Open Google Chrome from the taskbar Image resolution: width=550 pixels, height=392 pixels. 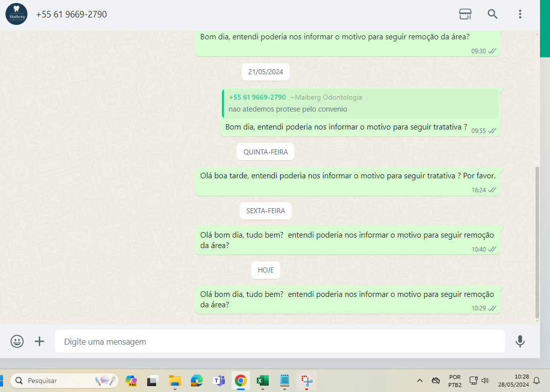(241, 381)
